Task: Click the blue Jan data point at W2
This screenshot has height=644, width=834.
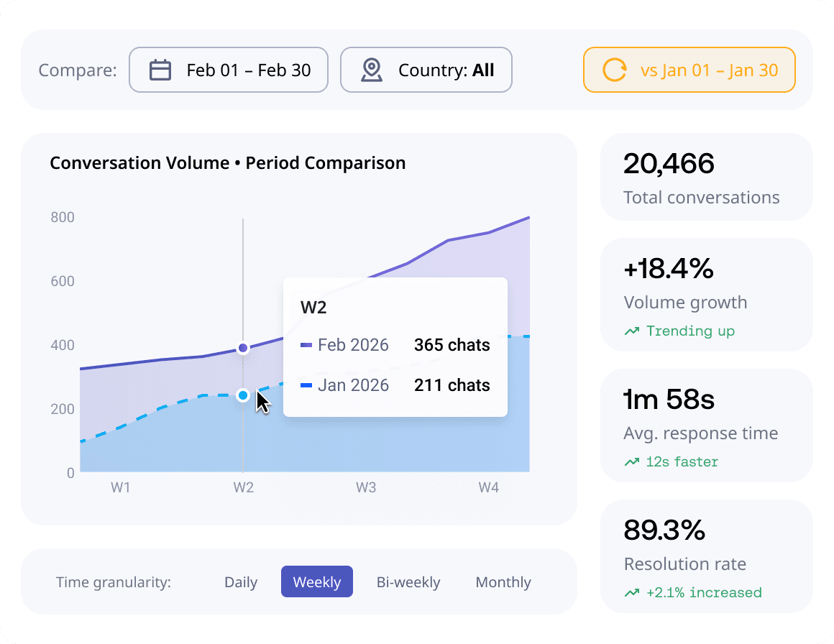Action: (243, 395)
